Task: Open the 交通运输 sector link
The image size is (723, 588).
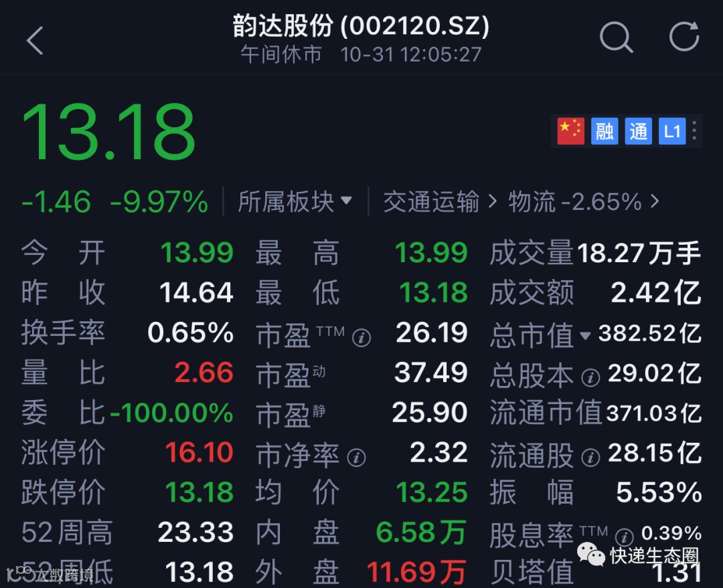Action: click(440, 202)
